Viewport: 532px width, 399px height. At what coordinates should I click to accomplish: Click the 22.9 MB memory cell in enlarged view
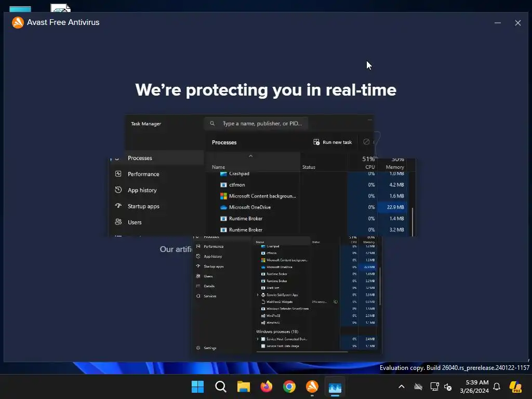click(393, 207)
